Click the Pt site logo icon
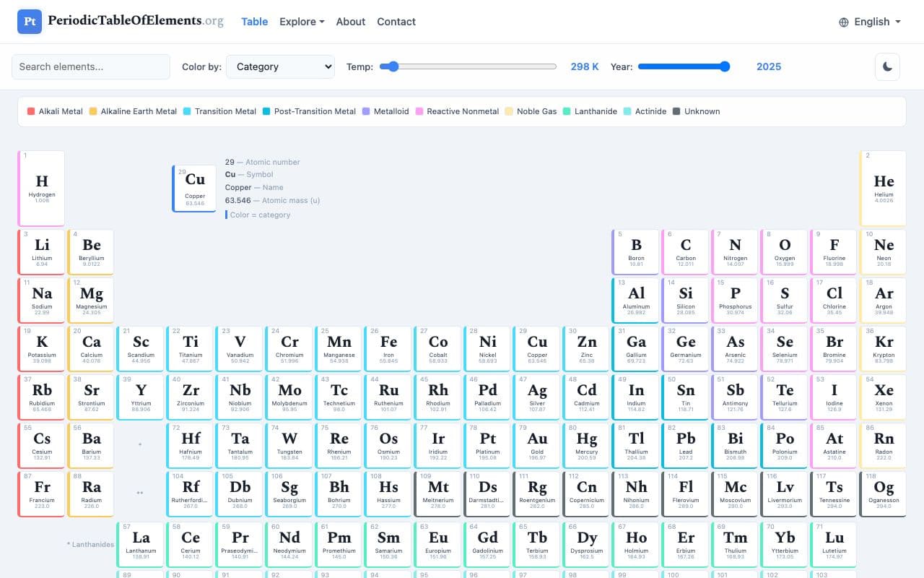 [29, 22]
